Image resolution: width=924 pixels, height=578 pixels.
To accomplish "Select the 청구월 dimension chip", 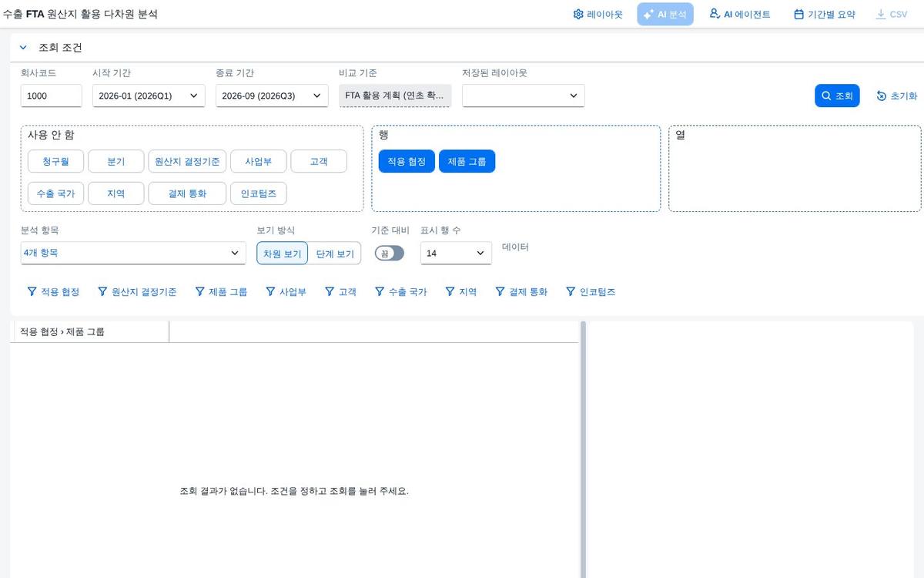I will pos(55,161).
